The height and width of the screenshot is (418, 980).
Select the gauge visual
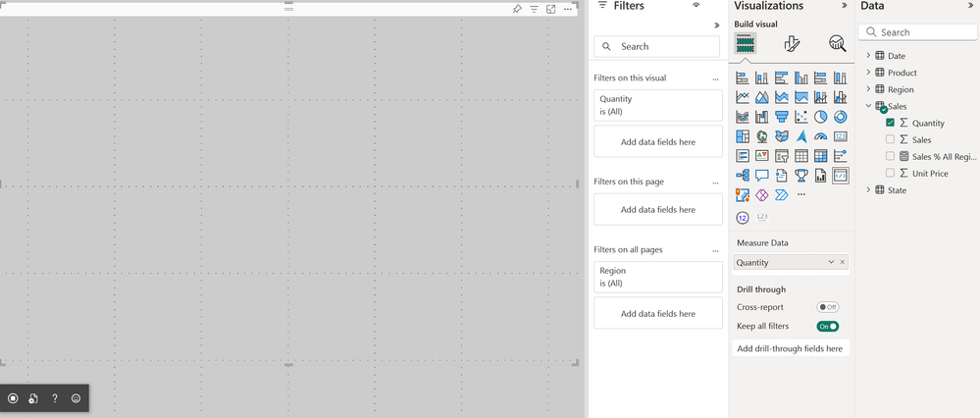[x=821, y=136]
